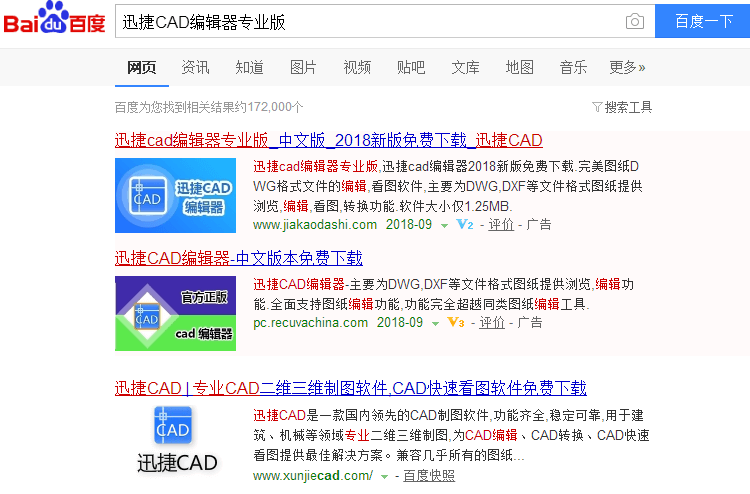Open 百度快照 cached page
Image resolution: width=750 pixels, height=494 pixels.
pyautogui.click(x=429, y=476)
